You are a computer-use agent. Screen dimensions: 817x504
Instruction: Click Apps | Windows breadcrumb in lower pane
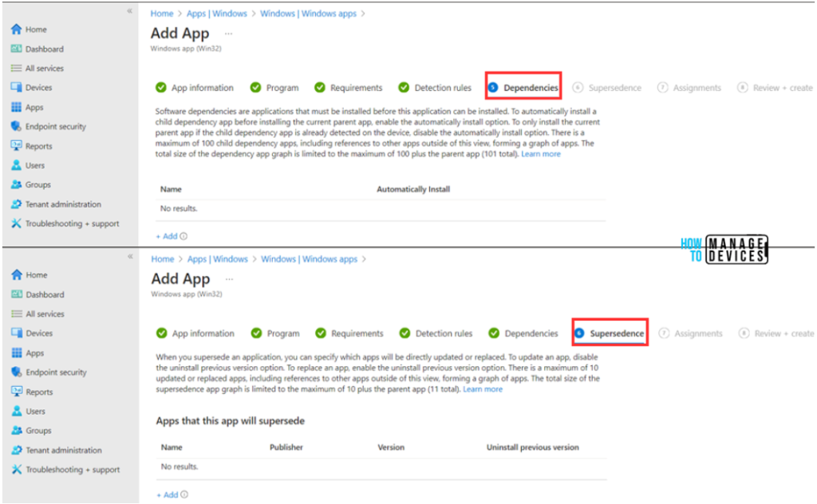click(218, 258)
